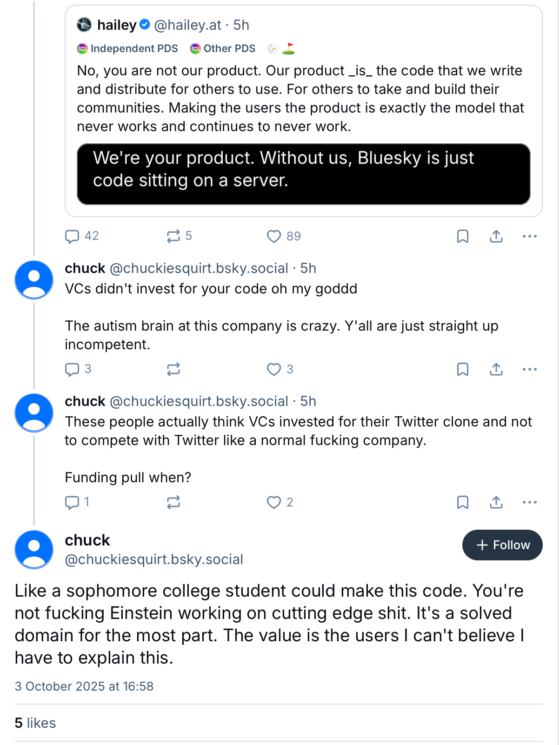The height and width of the screenshot is (745, 560).
Task: Reply to the "Funding pull when?" post
Action: (72, 502)
